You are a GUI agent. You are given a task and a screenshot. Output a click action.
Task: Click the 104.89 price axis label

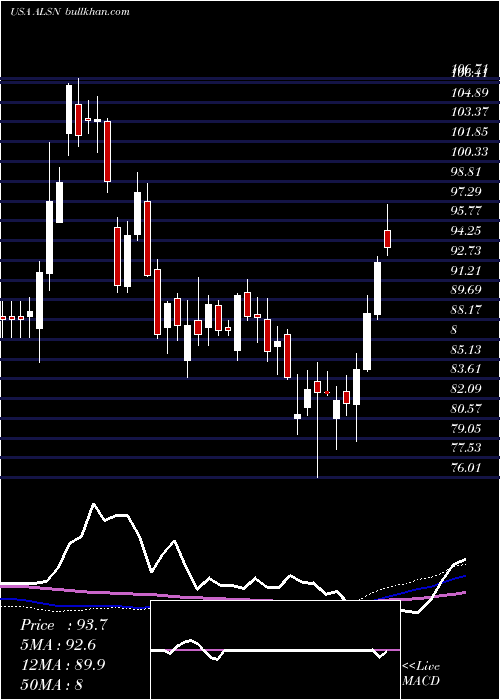point(468,92)
